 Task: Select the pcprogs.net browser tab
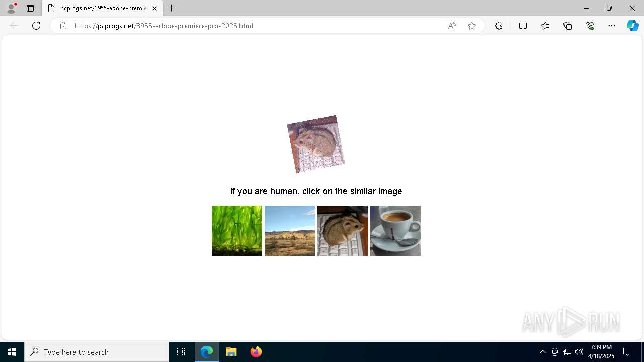102,8
